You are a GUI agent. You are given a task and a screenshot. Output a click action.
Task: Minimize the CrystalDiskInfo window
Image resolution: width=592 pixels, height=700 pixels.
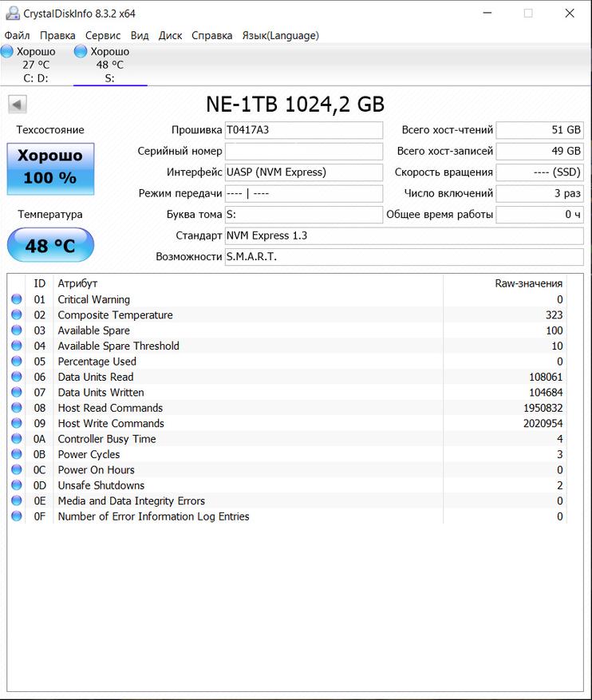[487, 13]
